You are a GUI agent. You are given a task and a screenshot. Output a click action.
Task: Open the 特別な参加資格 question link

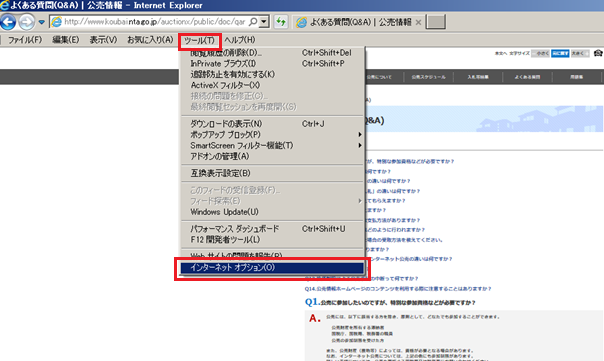[410, 161]
